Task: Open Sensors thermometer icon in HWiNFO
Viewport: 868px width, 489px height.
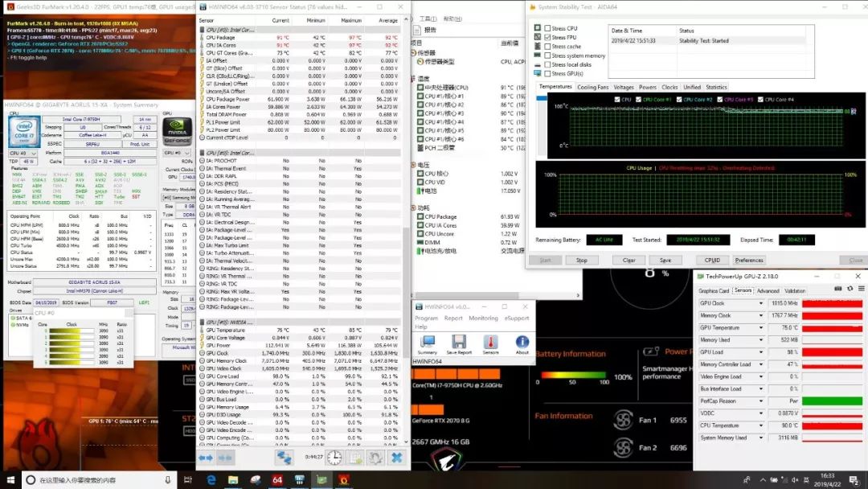Action: (x=490, y=343)
